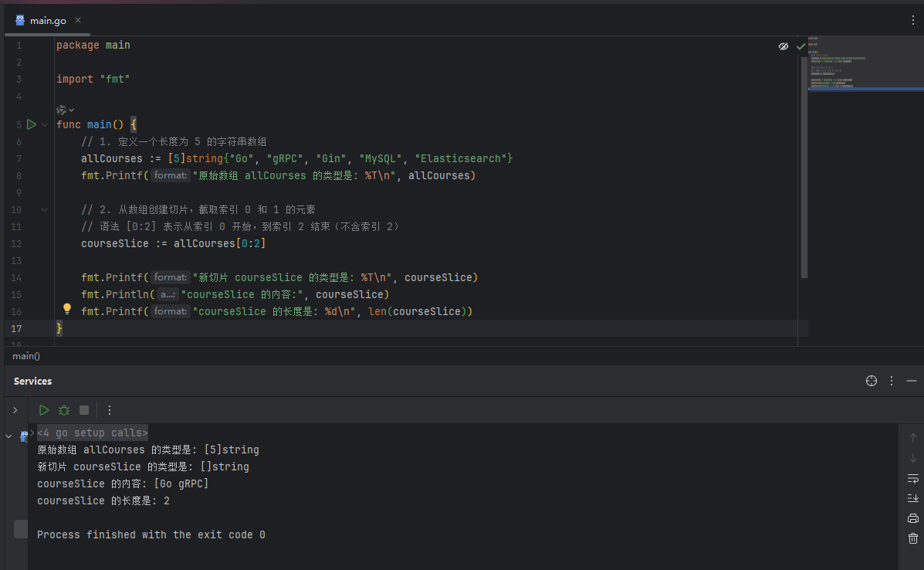Fold the comment block at line 10
Image resolution: width=924 pixels, height=570 pixels.
click(44, 210)
